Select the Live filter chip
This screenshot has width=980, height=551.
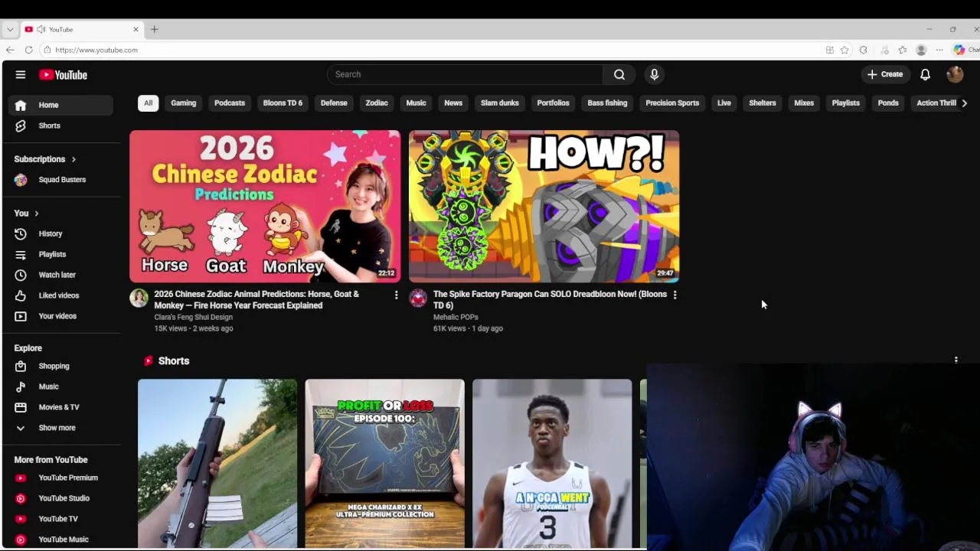[724, 103]
